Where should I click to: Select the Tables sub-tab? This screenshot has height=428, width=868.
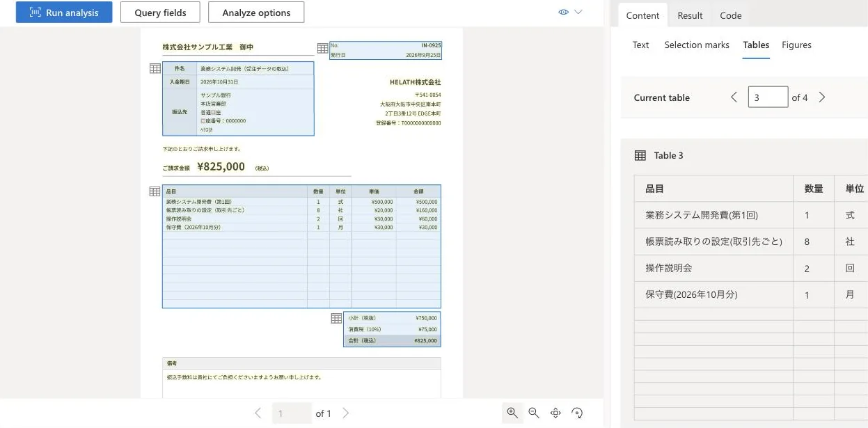756,45
